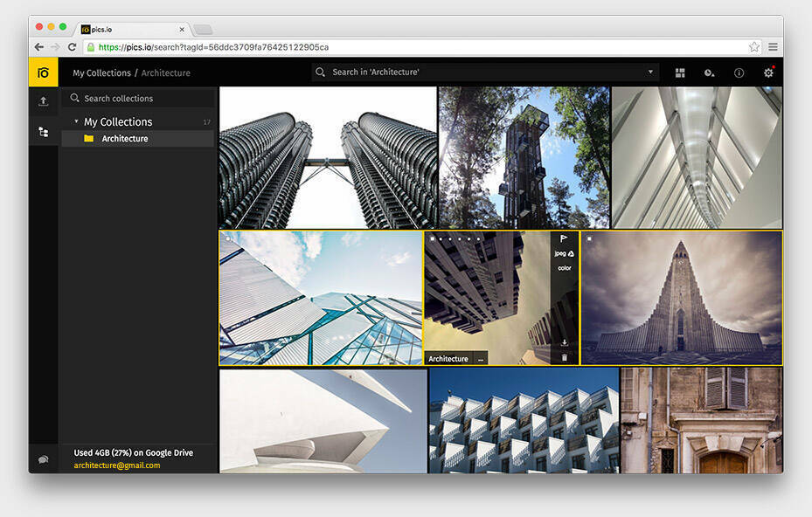812x517 pixels.
Task: Select the Architecture collection in the tree
Action: (138, 139)
